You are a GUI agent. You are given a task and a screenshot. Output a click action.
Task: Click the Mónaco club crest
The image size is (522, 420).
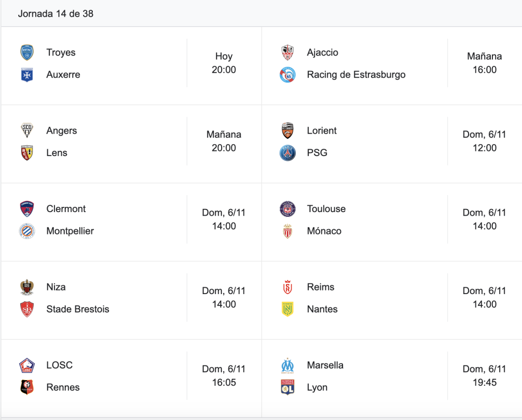(x=288, y=231)
